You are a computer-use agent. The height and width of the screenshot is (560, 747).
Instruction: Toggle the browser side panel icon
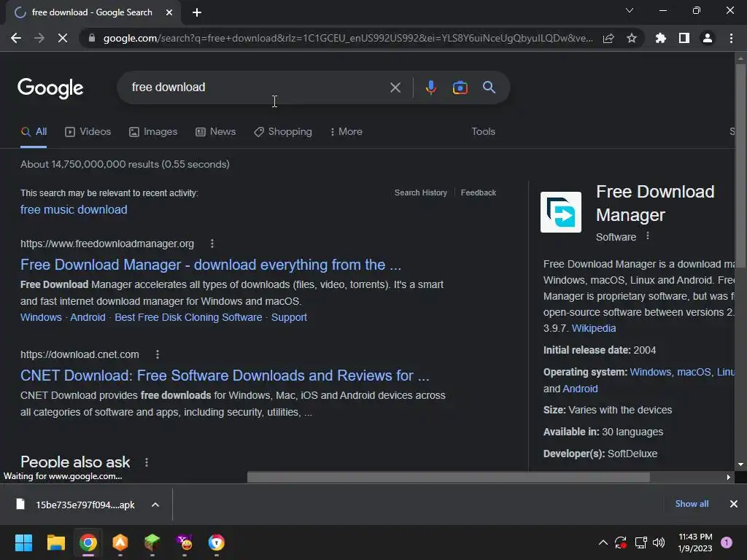(684, 38)
